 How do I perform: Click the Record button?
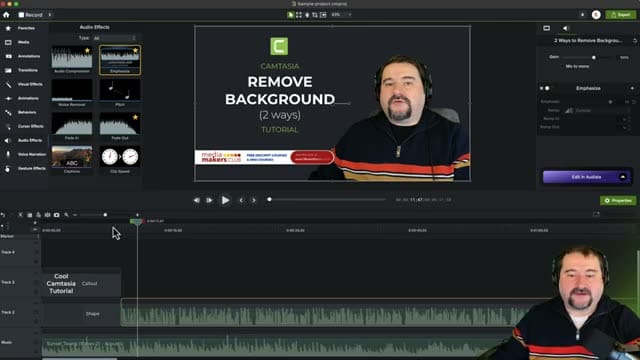[x=31, y=15]
